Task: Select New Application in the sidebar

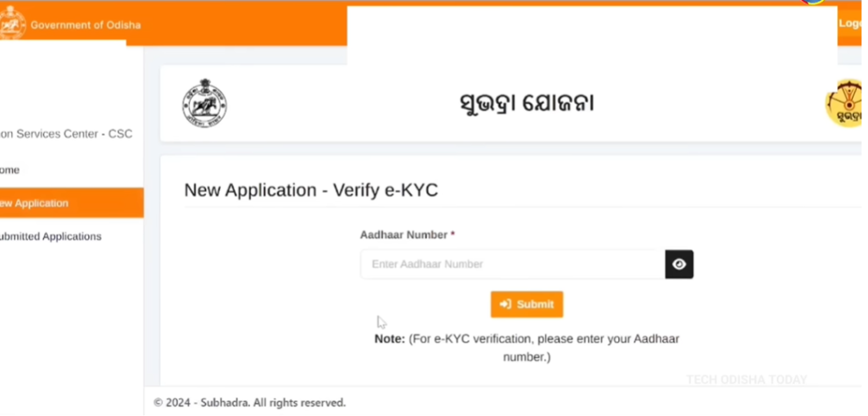Action: [34, 203]
